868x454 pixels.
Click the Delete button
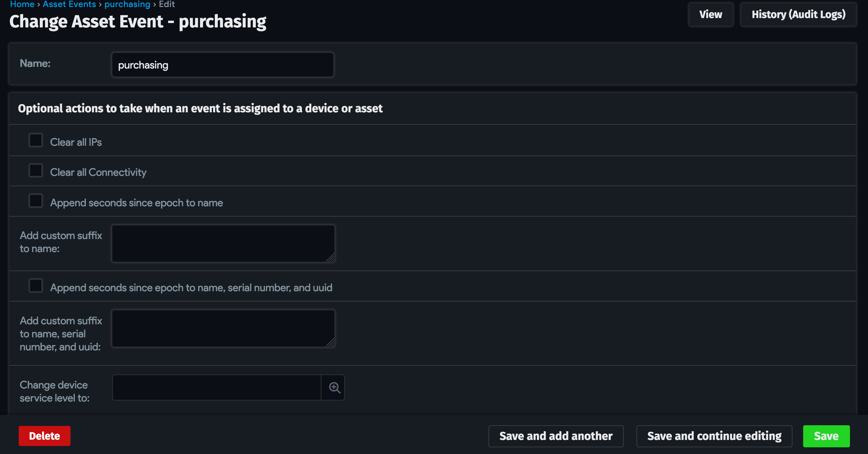pos(44,436)
